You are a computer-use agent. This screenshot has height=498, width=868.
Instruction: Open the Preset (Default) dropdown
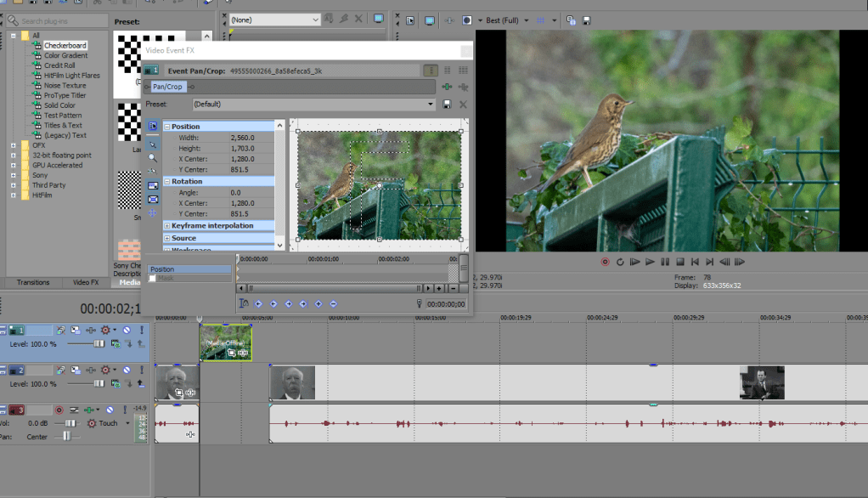coord(431,104)
